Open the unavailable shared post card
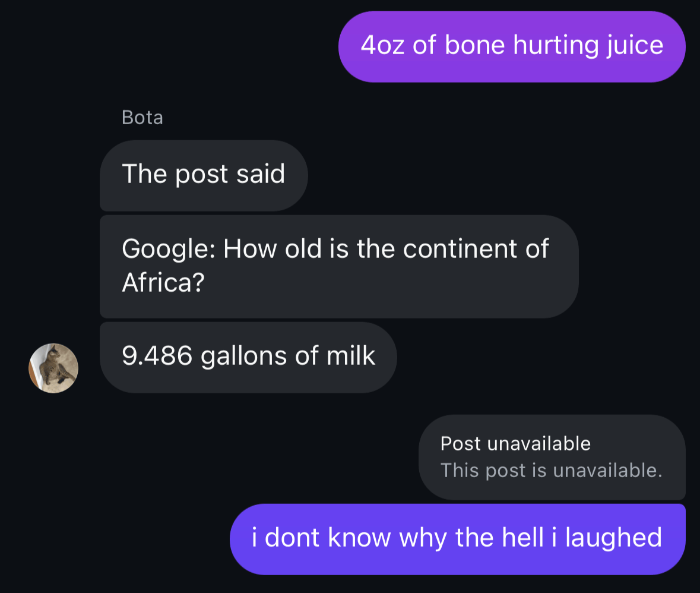This screenshot has height=593, width=700. 552,457
